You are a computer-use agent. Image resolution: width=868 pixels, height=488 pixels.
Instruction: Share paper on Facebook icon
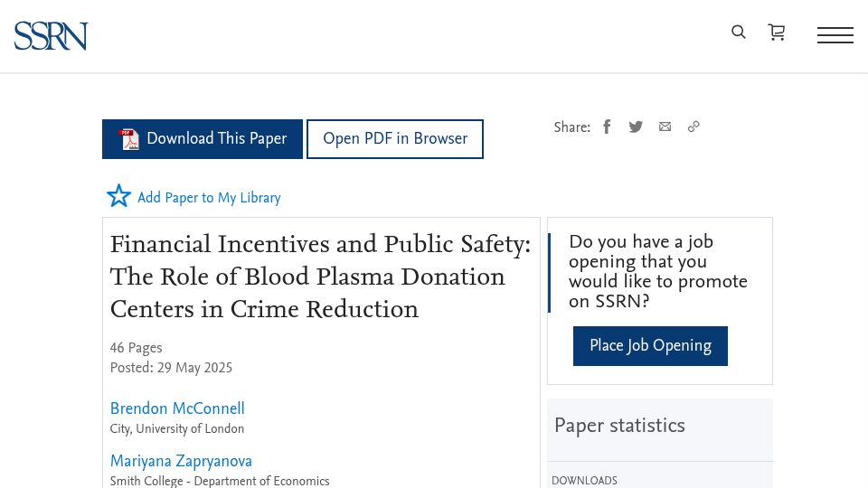click(x=607, y=127)
